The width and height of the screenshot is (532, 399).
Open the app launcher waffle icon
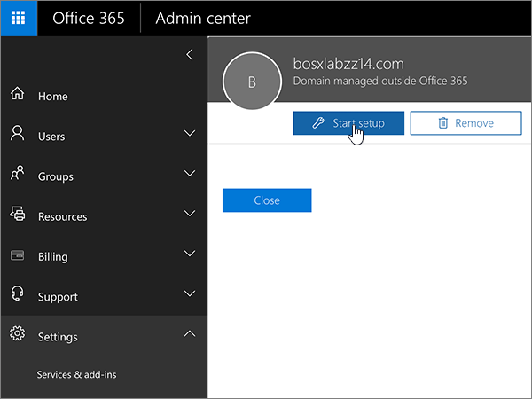pyautogui.click(x=19, y=19)
